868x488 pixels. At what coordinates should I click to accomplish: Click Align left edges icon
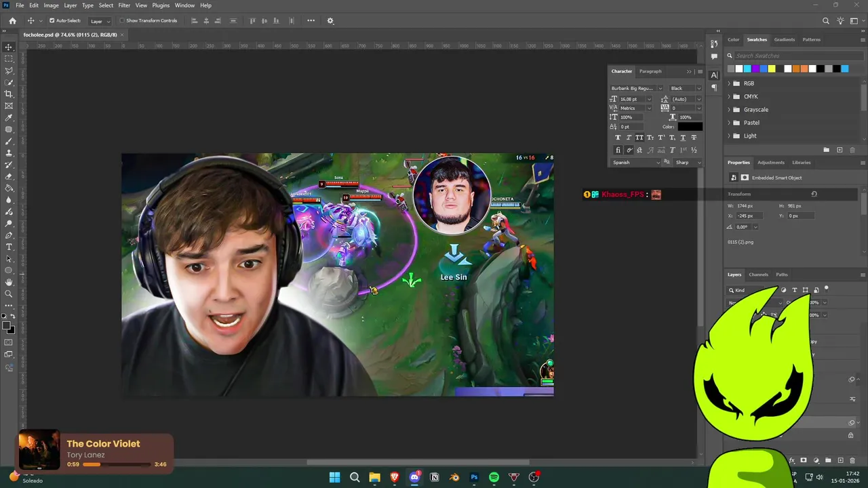pyautogui.click(x=194, y=20)
